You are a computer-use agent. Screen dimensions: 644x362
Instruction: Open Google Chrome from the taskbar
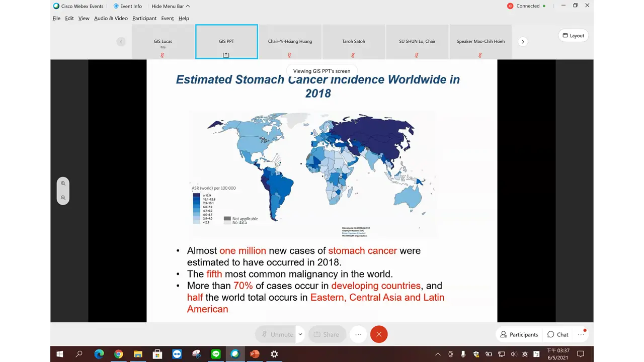click(x=118, y=354)
